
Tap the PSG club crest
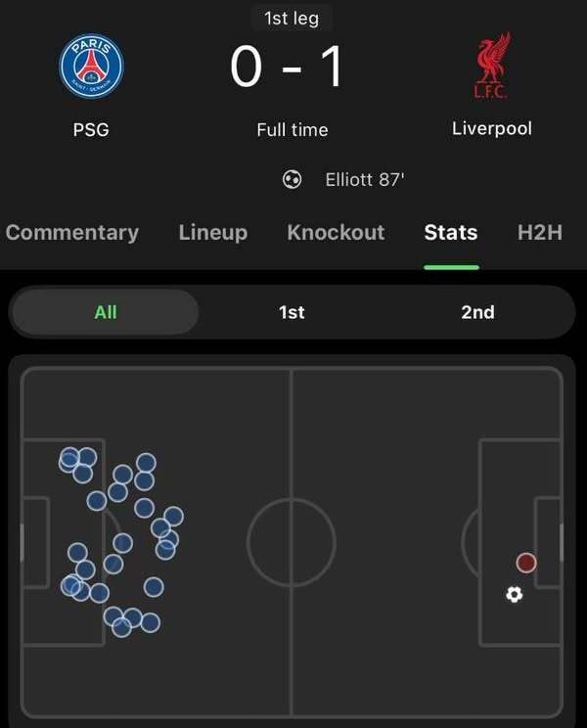coord(91,68)
